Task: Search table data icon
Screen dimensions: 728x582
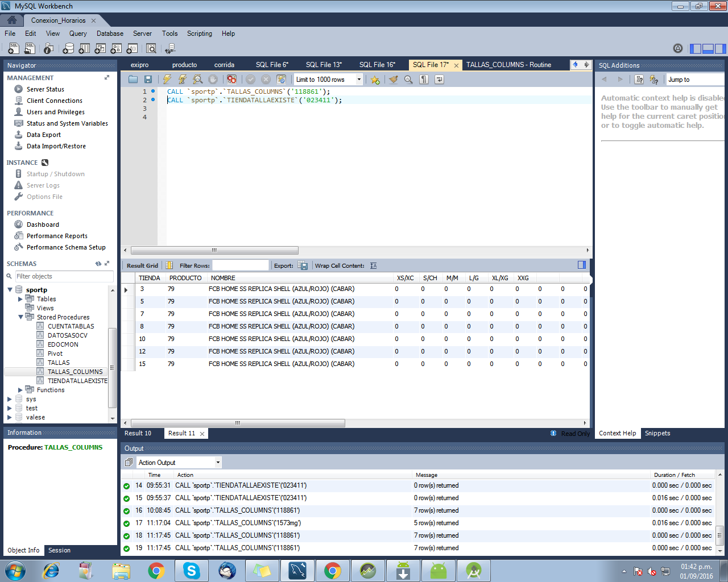Action: [x=151, y=49]
